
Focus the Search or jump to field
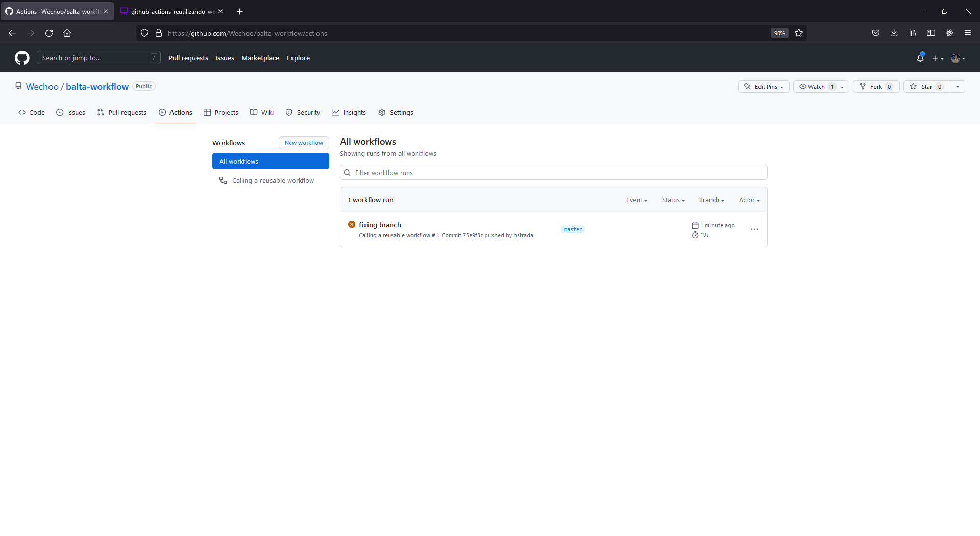pyautogui.click(x=99, y=58)
